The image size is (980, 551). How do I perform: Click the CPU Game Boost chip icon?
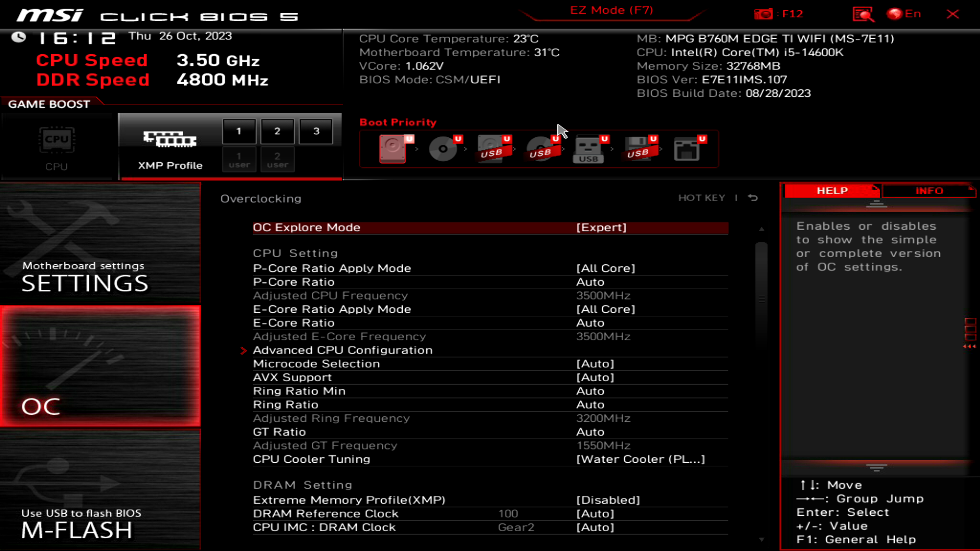[x=57, y=140]
